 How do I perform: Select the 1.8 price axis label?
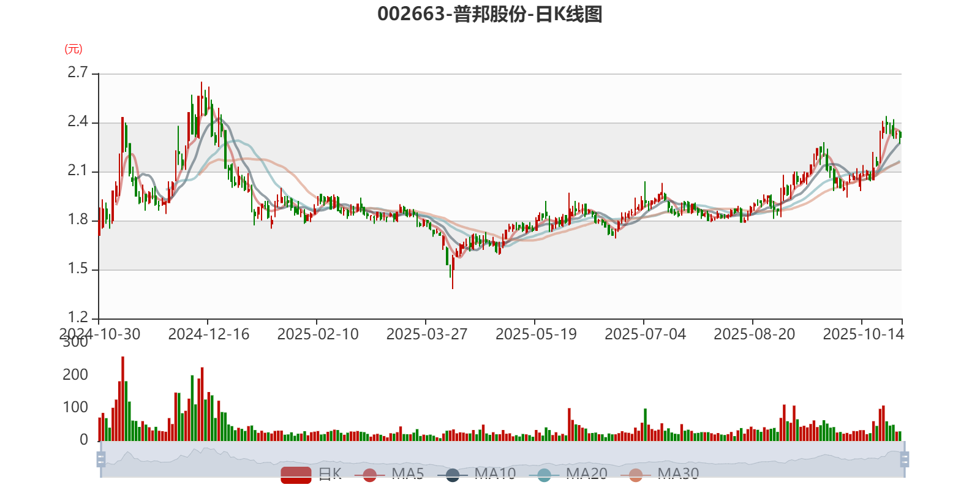point(78,219)
